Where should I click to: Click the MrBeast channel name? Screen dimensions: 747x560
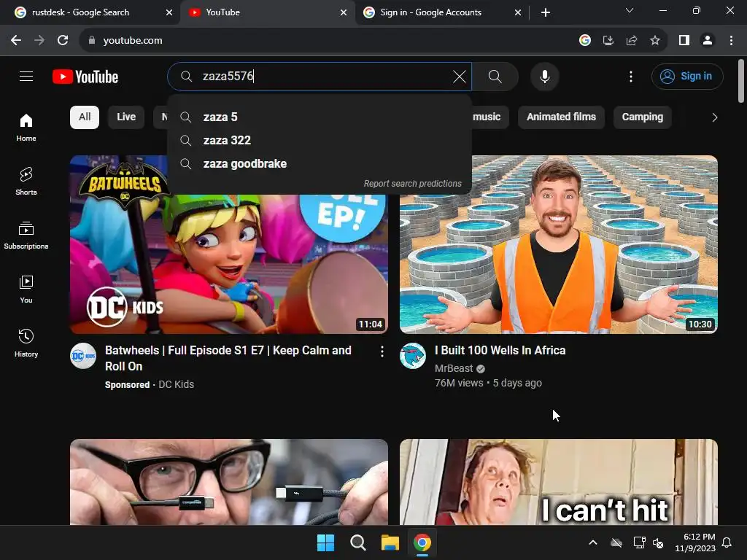(454, 368)
